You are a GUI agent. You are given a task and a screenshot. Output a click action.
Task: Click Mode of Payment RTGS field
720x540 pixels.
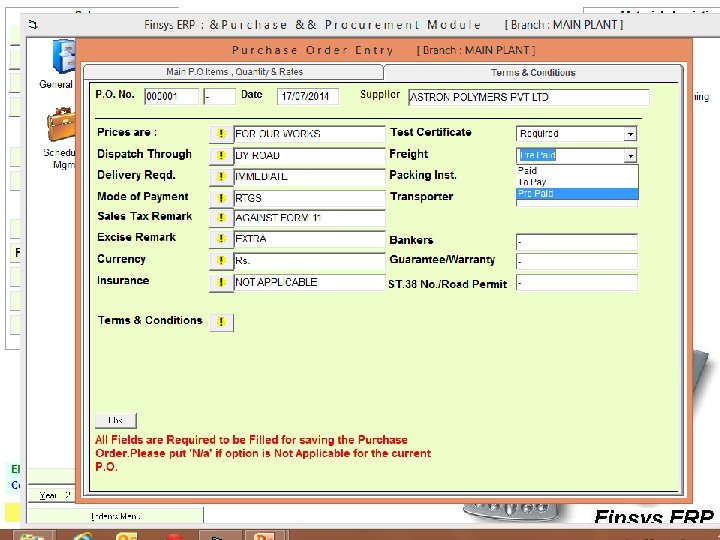(309, 198)
